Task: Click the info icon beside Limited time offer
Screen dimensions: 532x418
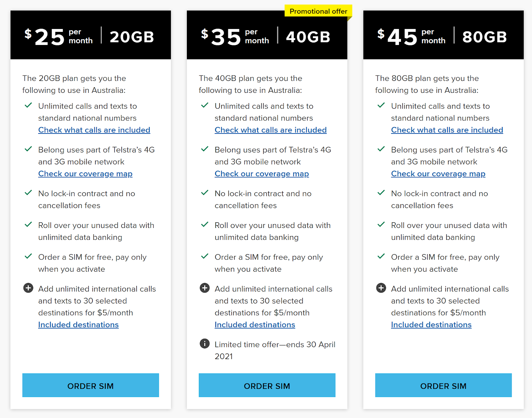Action: click(x=204, y=343)
